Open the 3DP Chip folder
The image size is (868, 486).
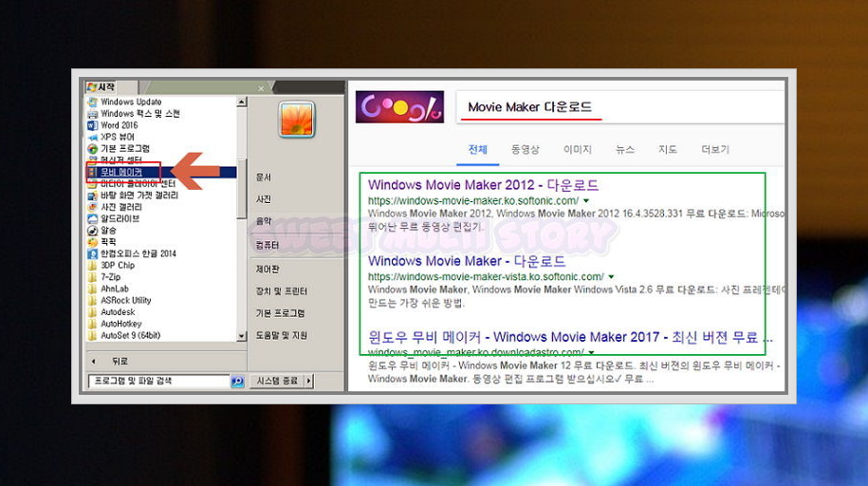[111, 266]
